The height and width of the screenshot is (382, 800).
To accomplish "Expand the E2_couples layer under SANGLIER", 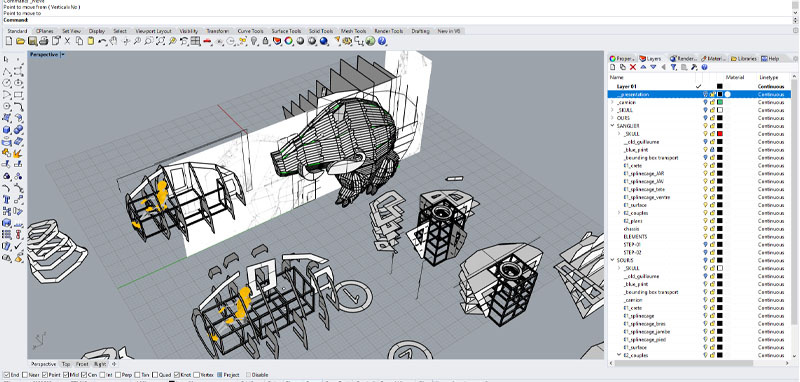I will [x=619, y=213].
